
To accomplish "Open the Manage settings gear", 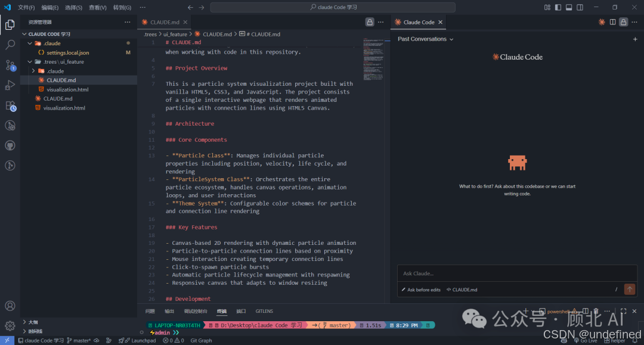I will (10, 326).
